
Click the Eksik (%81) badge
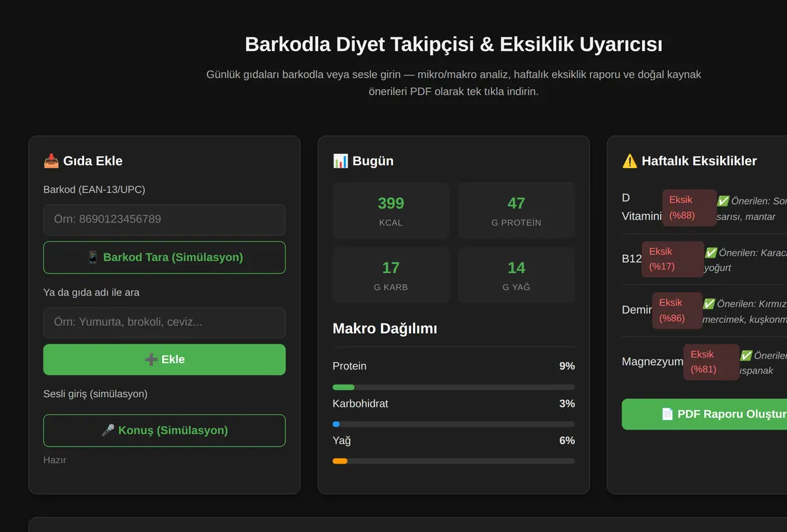click(712, 362)
